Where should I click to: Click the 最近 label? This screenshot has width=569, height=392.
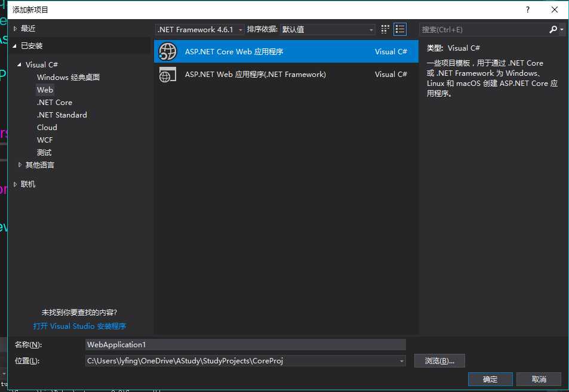coord(28,28)
